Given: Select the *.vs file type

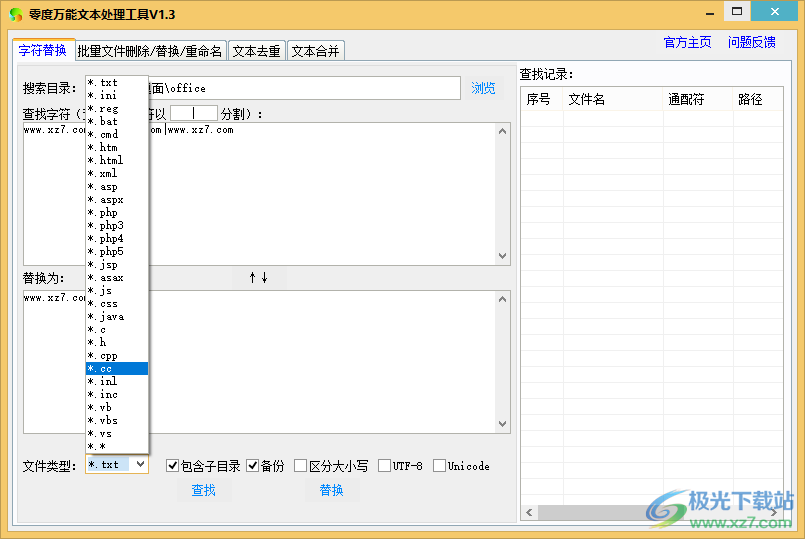Looking at the screenshot, I should point(117,433).
